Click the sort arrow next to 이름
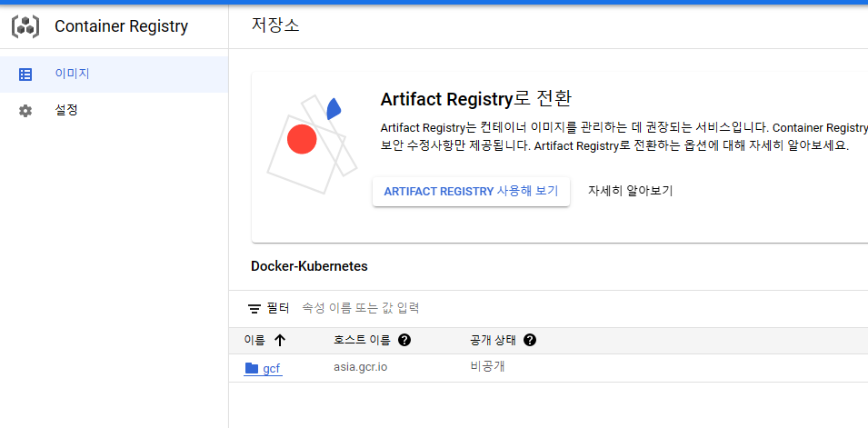The width and height of the screenshot is (868, 428). point(280,341)
